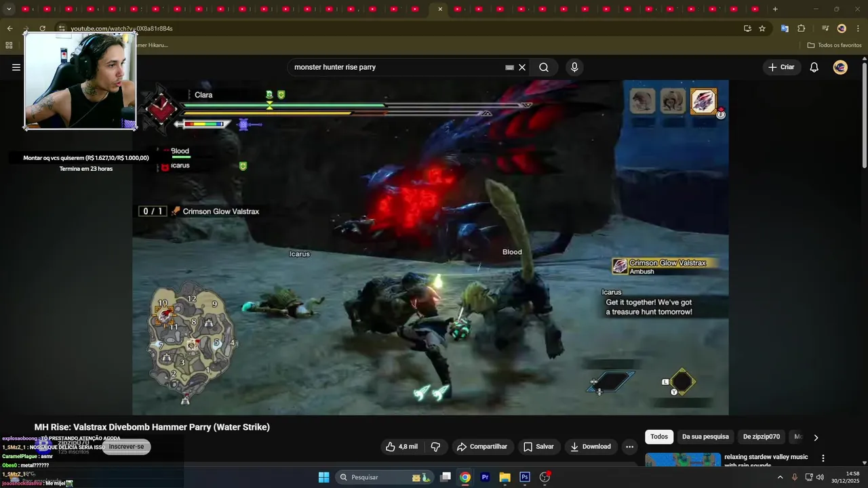
Task: Open the YouTube hamburger guide menu
Action: point(16,67)
